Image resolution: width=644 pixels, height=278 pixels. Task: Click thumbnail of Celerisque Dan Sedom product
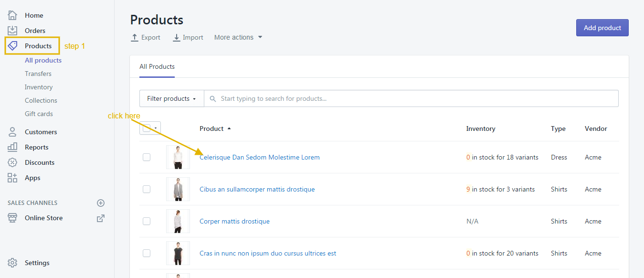coord(178,157)
